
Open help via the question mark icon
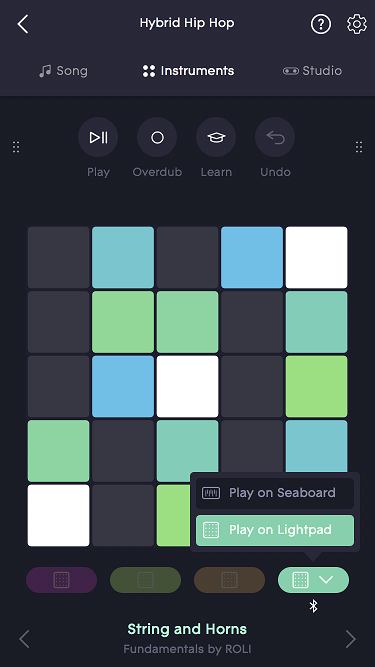pos(321,24)
